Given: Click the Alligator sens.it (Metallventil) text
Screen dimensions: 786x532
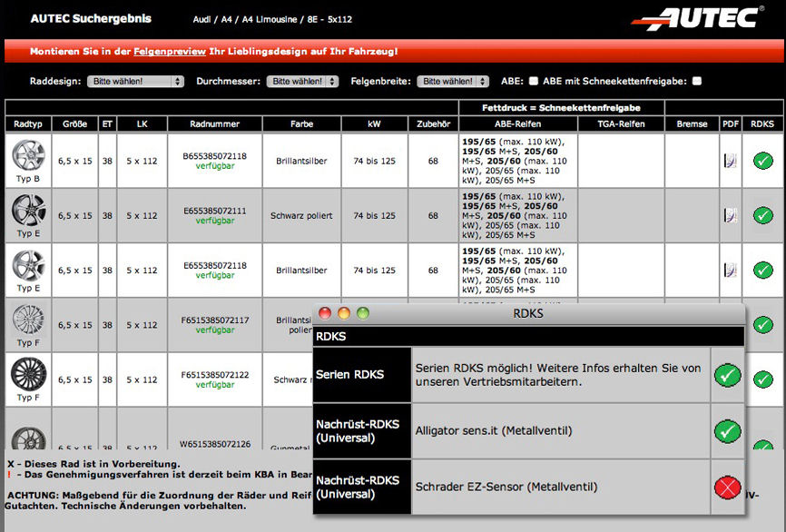Looking at the screenshot, I should [x=494, y=430].
